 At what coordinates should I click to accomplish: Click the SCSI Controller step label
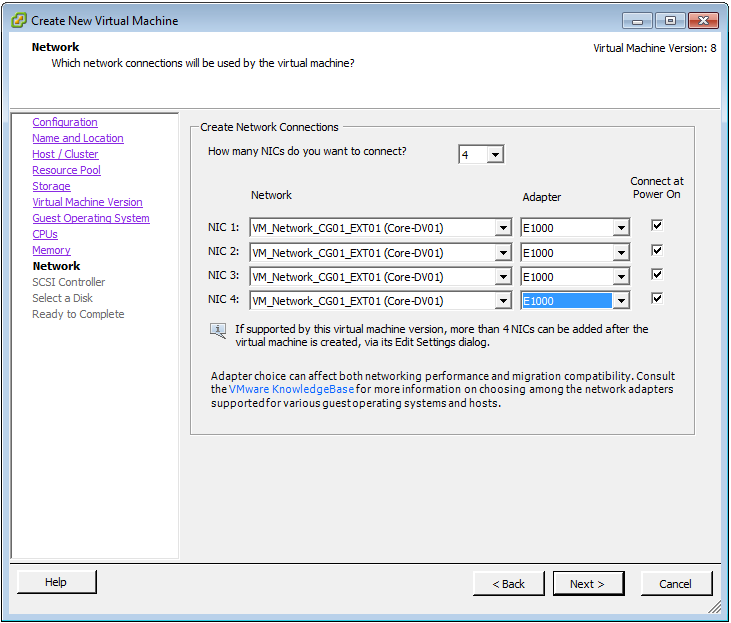coord(69,282)
